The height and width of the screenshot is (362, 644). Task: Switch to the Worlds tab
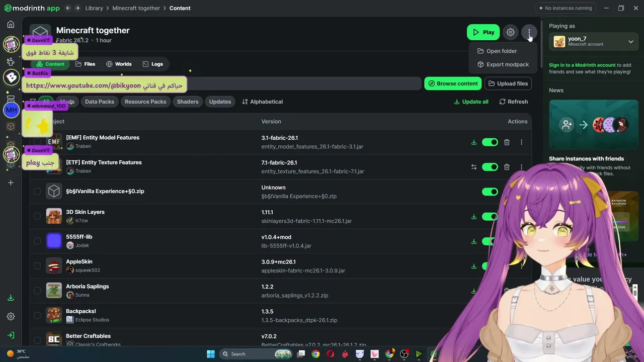coord(119,64)
